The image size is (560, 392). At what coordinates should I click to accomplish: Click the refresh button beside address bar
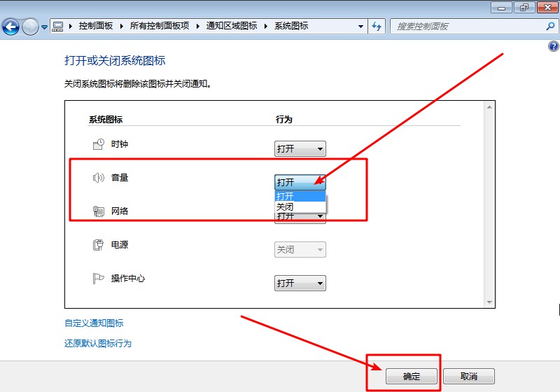[378, 27]
